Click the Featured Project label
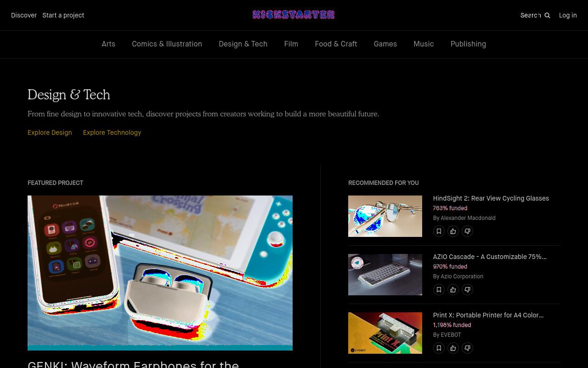The height and width of the screenshot is (368, 588). tap(55, 183)
